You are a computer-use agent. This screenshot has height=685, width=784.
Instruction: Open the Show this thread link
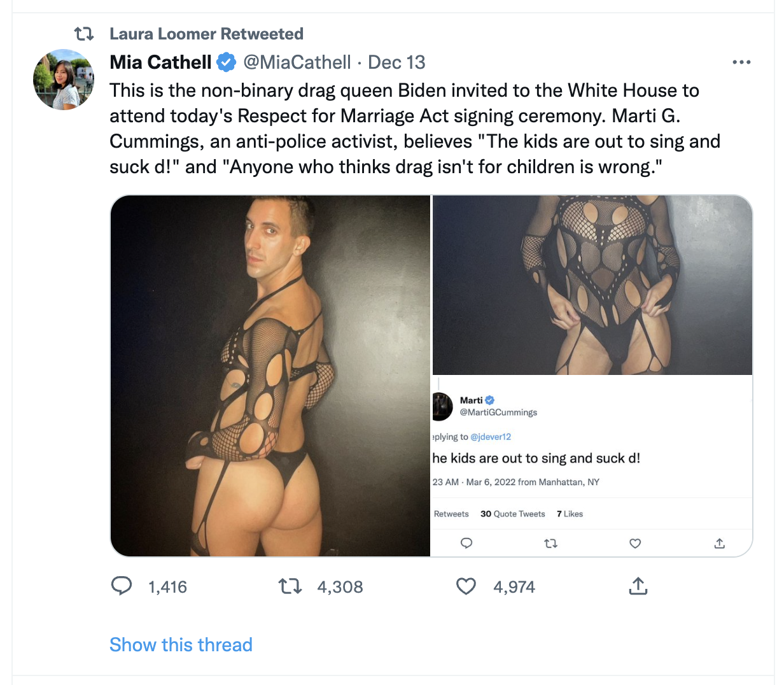[x=181, y=645]
